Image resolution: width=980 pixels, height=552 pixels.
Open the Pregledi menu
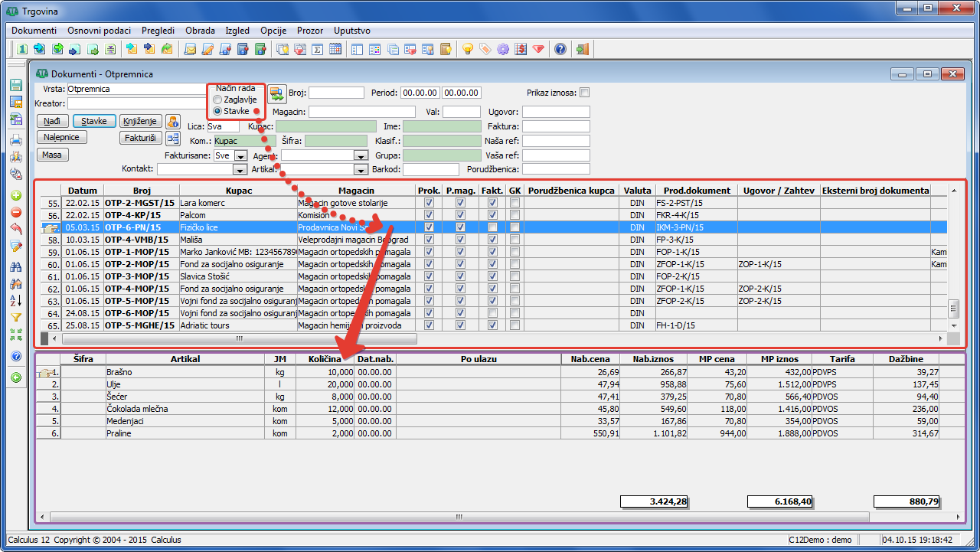coord(158,31)
